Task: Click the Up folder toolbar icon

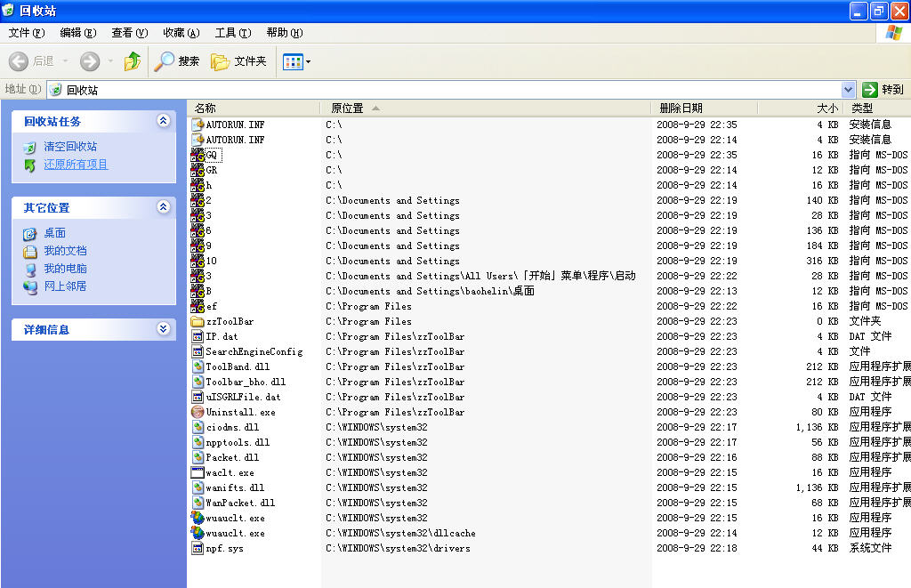Action: (x=133, y=61)
